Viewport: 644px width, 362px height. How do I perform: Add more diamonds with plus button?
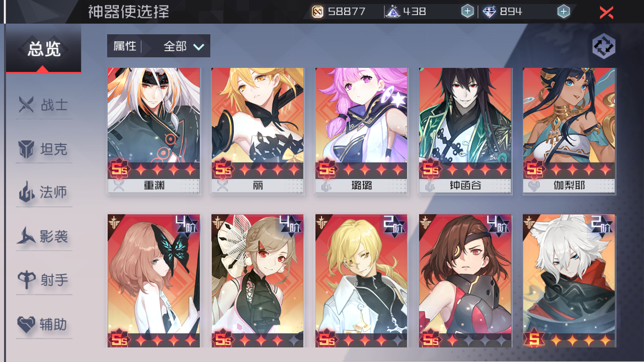pyautogui.click(x=563, y=12)
